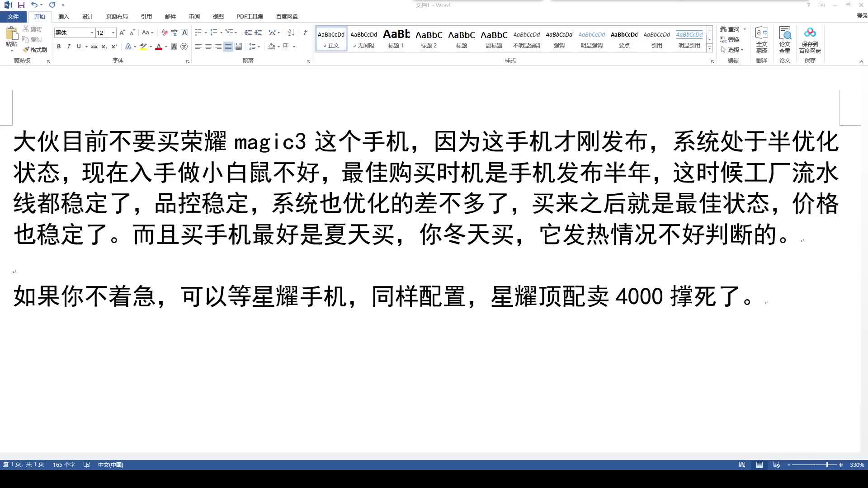Show paragraph marks icon

305,33
